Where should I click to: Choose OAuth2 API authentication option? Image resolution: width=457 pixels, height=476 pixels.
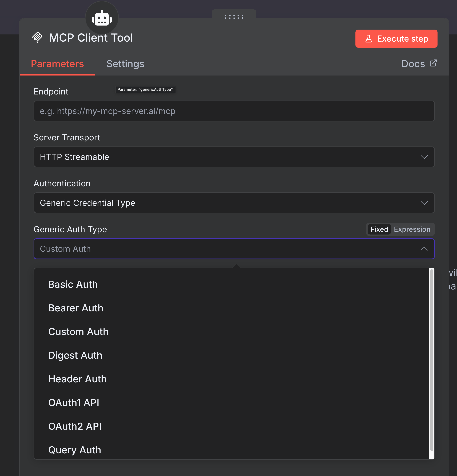coord(75,426)
